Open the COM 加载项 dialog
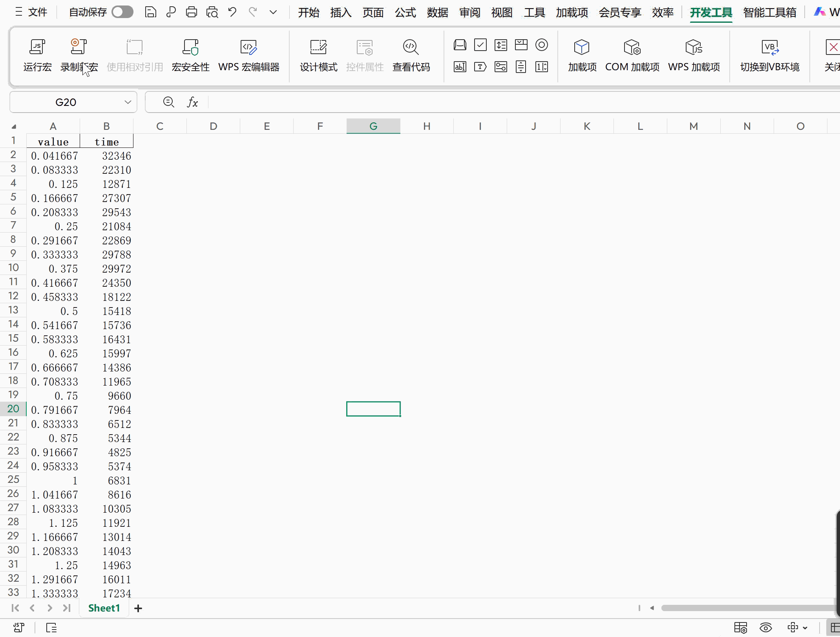 tap(632, 47)
